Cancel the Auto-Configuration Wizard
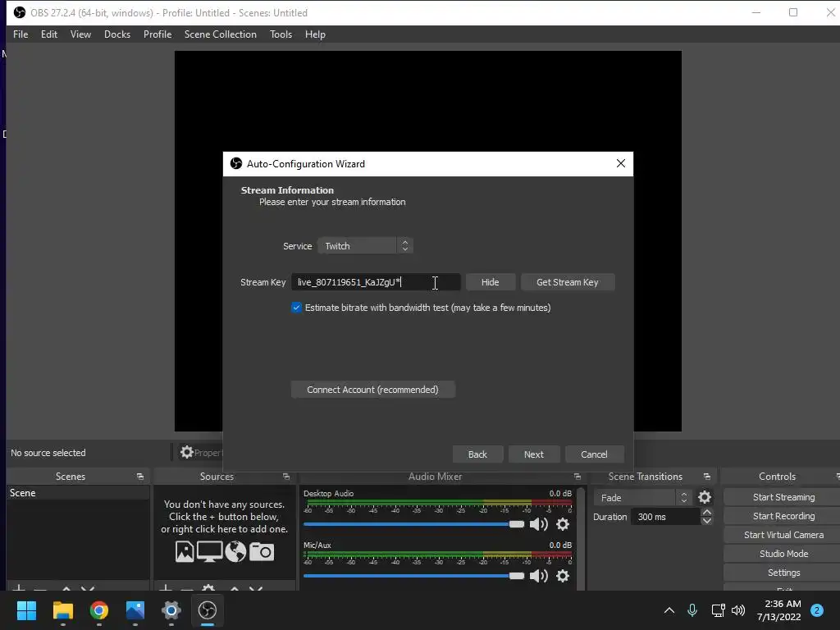The image size is (840, 630). [x=594, y=454]
